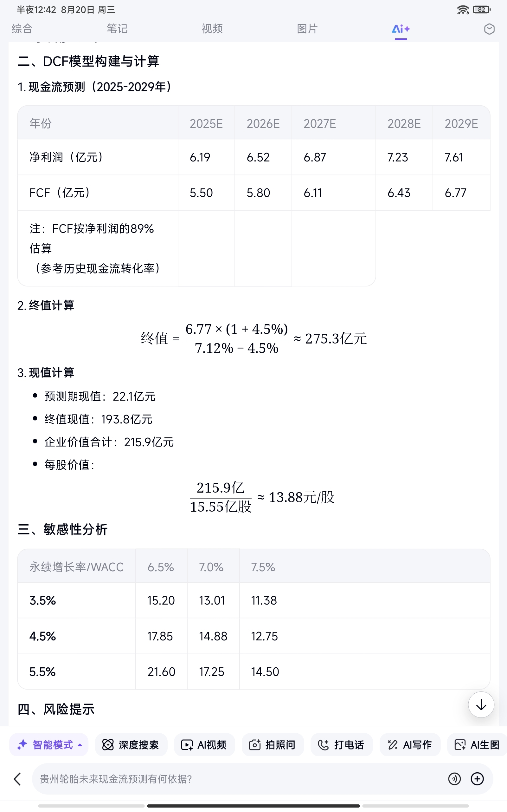The width and height of the screenshot is (507, 812).
Task: Open AI视频 feature
Action: point(204,745)
